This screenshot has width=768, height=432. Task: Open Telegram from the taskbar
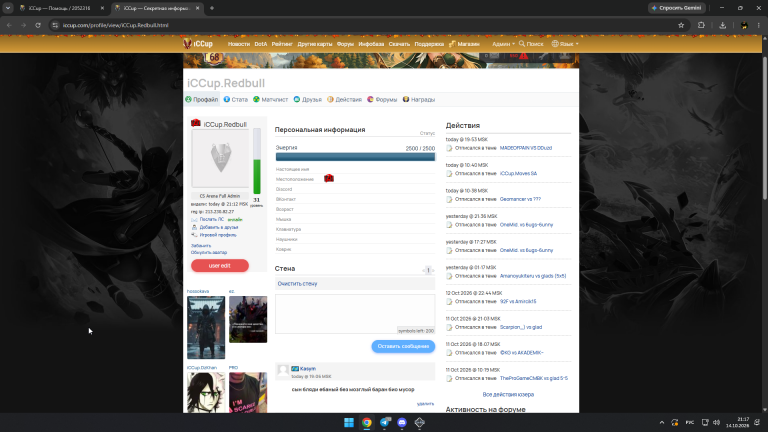384,422
